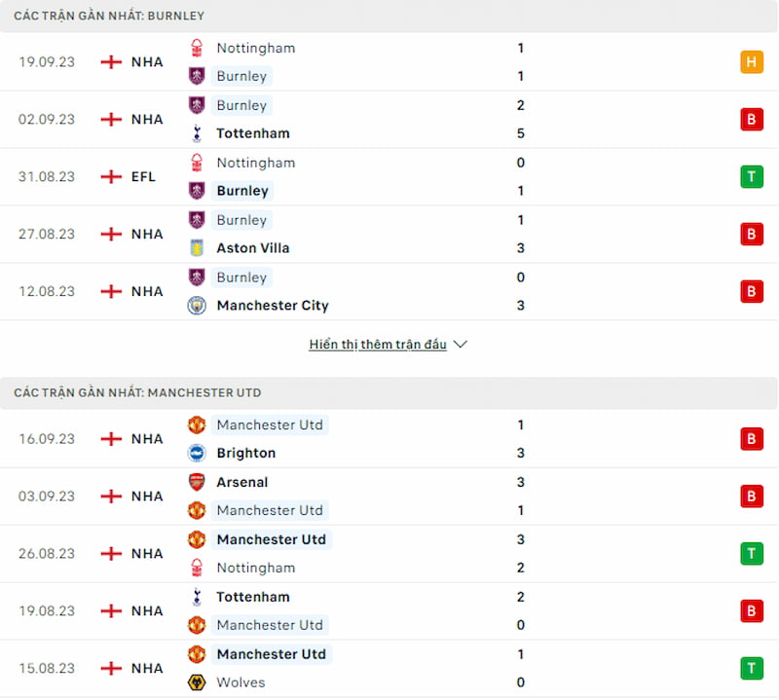This screenshot has height=700, width=779.
Task: Click the Aston Villa club crest
Action: click(x=197, y=247)
